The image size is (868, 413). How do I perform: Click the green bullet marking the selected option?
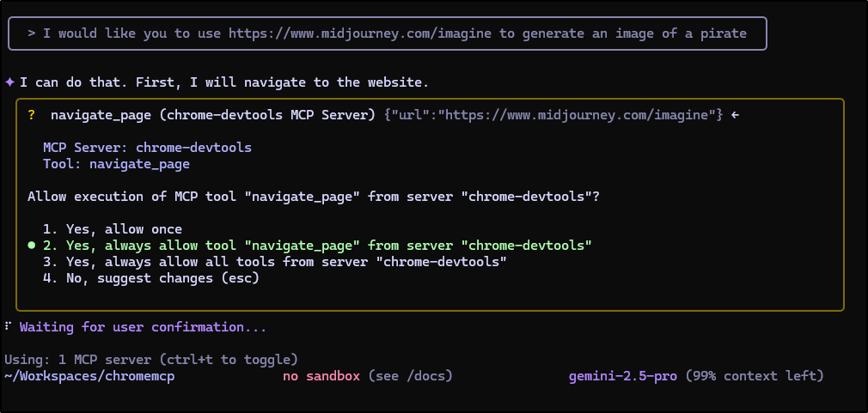(31, 246)
